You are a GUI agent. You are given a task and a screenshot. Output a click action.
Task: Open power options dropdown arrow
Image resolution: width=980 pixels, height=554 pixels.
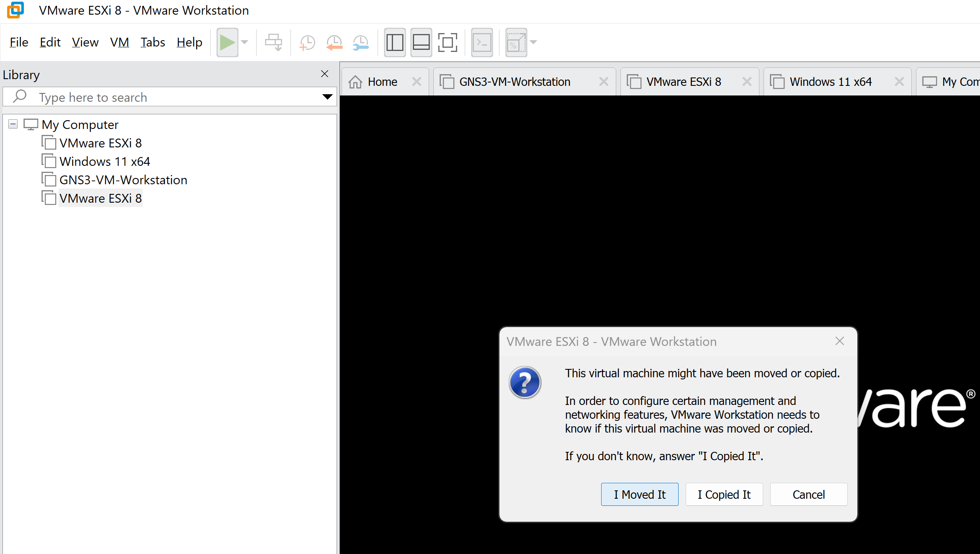pyautogui.click(x=245, y=42)
